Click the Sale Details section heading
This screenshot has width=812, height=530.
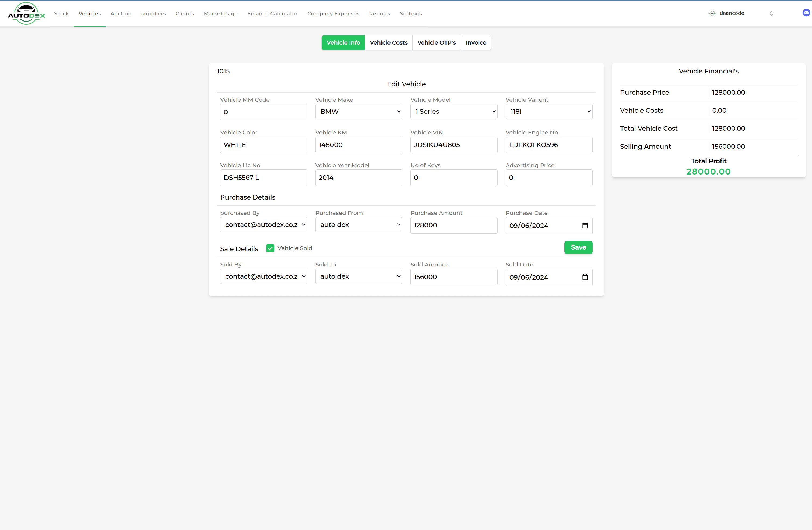coord(239,249)
